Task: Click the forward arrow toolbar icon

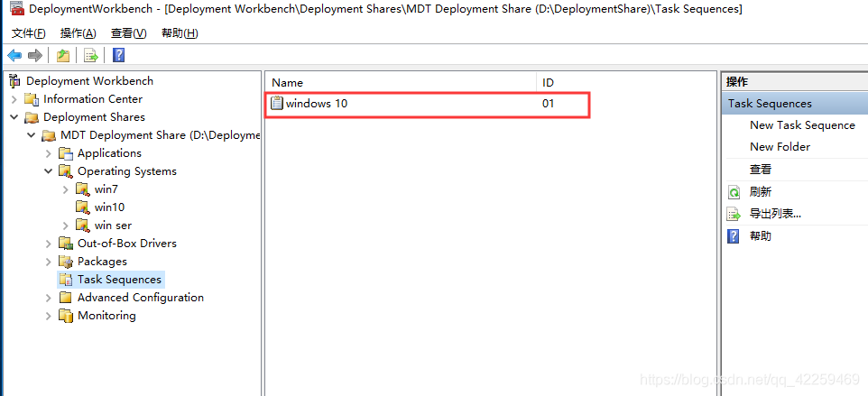Action: click(35, 56)
